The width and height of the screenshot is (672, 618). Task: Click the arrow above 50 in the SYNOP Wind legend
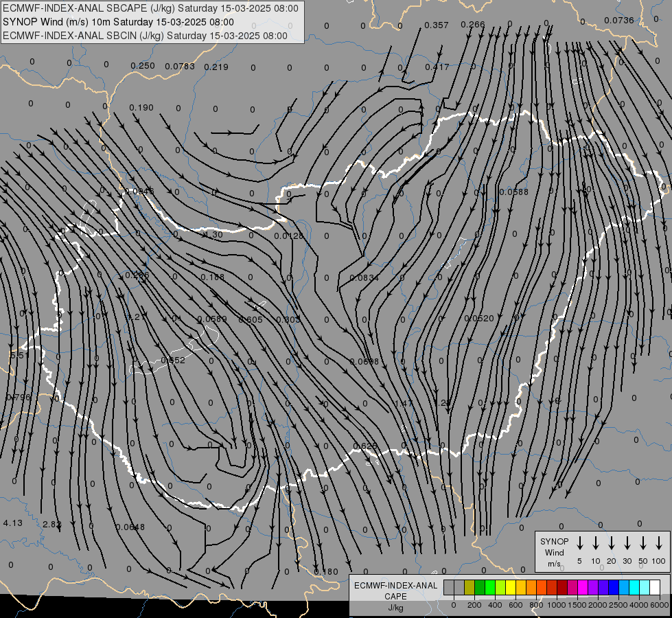643,543
